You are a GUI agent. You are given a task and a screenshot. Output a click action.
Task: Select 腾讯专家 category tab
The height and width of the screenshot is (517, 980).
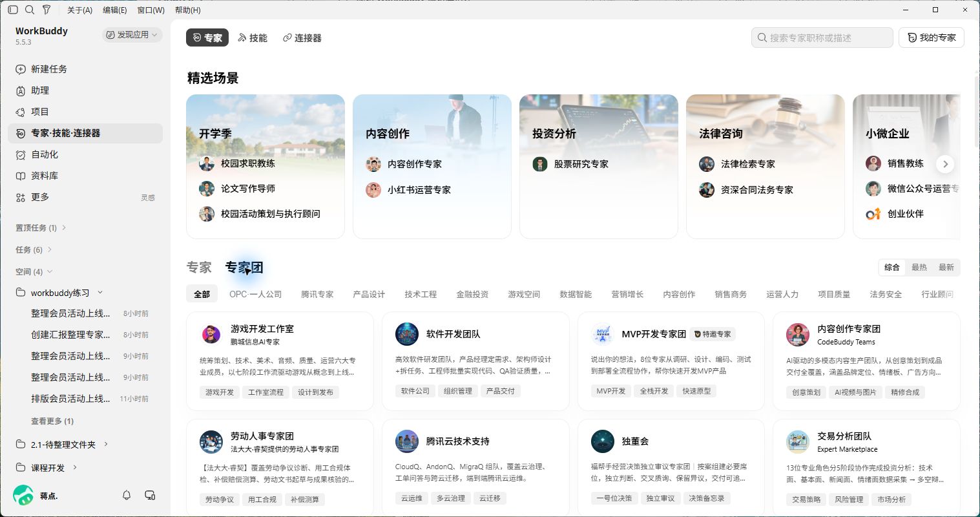(x=317, y=294)
